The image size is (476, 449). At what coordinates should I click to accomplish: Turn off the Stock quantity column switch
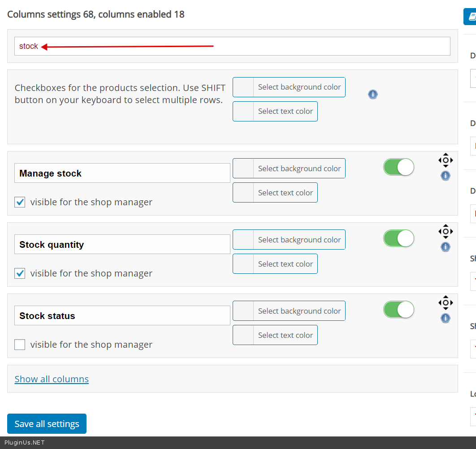[x=398, y=238]
